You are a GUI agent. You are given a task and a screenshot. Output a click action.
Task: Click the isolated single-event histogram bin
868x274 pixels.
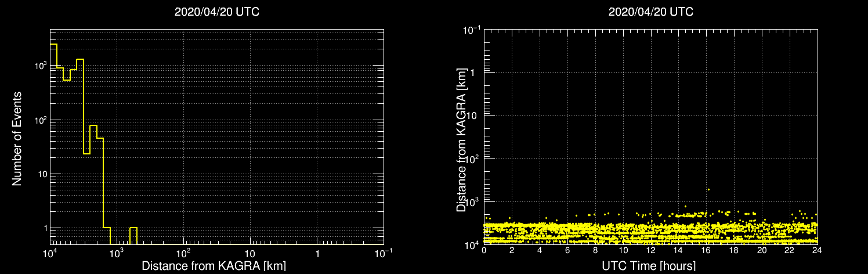pyautogui.click(x=133, y=236)
